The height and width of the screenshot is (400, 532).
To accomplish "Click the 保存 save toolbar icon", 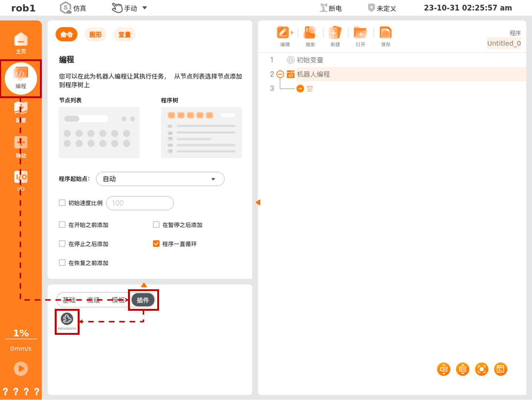I will point(385,36).
